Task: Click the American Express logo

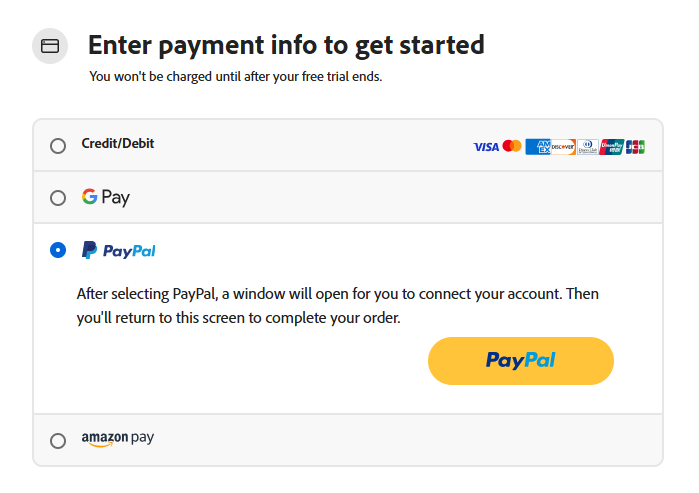Action: click(x=537, y=147)
